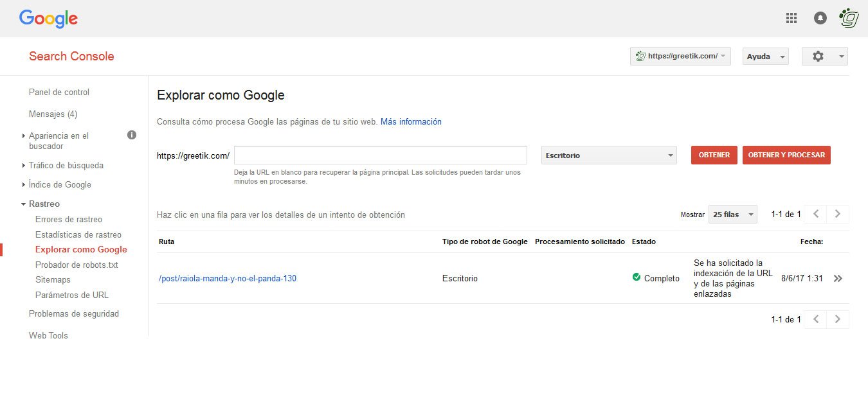Focus the URL path input field
The height and width of the screenshot is (404, 868).
pos(381,155)
